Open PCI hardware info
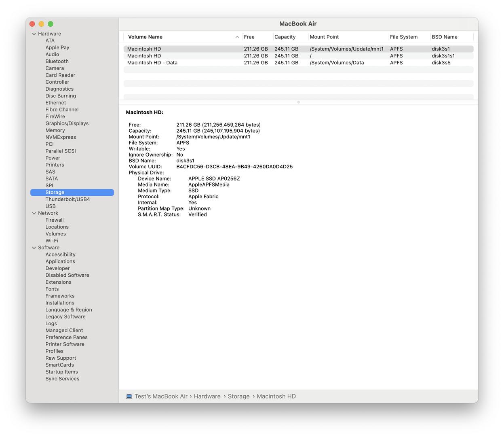Viewport: 504px width, 437px height. pos(49,144)
